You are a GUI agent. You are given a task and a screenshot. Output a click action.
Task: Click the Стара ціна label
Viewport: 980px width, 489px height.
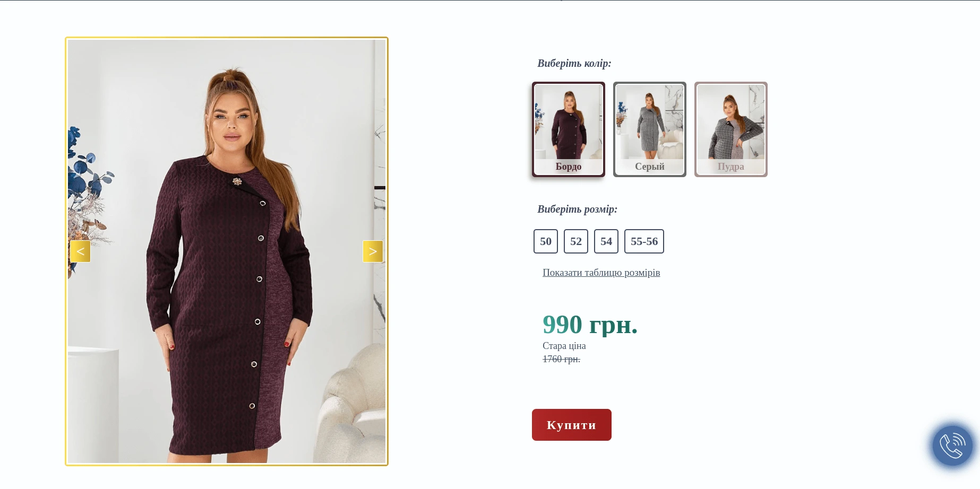pyautogui.click(x=564, y=346)
